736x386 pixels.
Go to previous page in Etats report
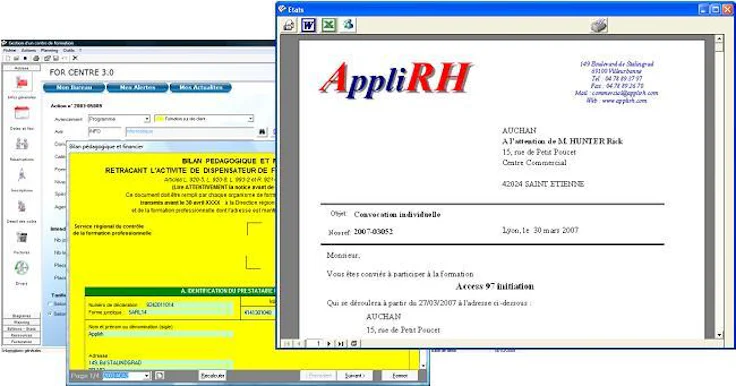(299, 343)
